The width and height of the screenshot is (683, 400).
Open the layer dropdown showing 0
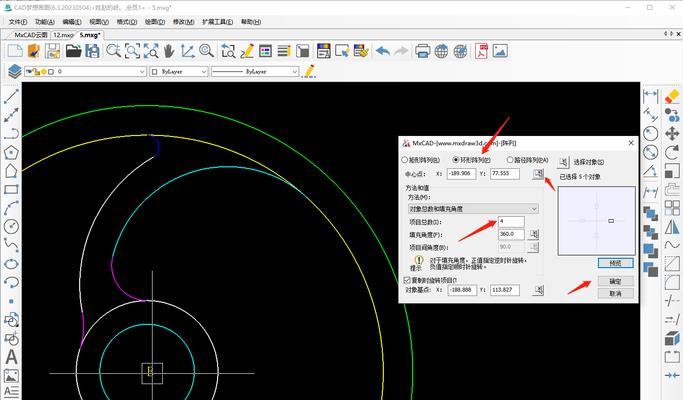(85, 71)
